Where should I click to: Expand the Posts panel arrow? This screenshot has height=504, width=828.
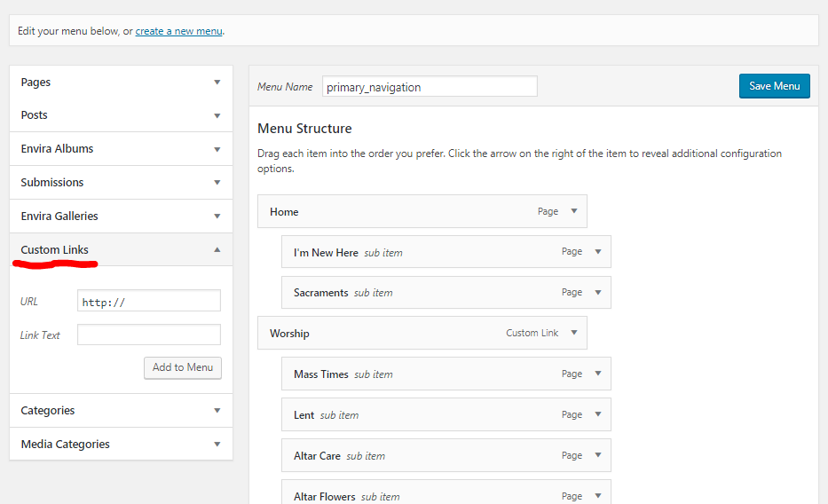coord(217,115)
